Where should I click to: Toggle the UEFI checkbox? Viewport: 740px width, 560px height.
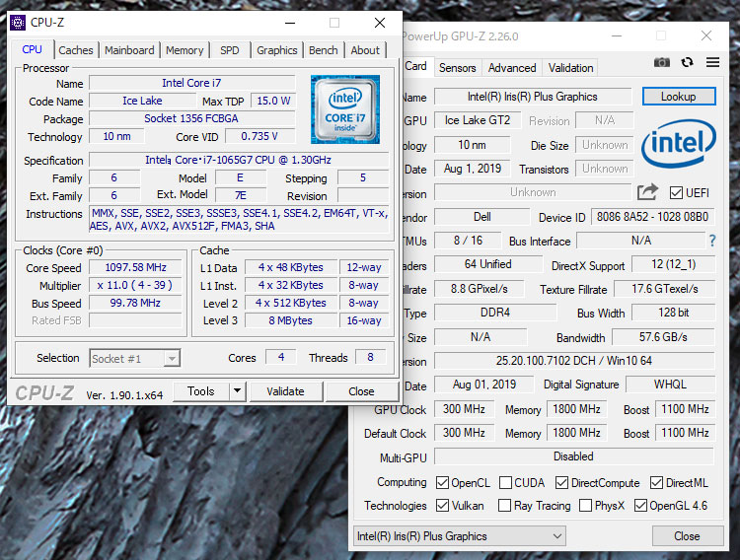[x=676, y=192]
